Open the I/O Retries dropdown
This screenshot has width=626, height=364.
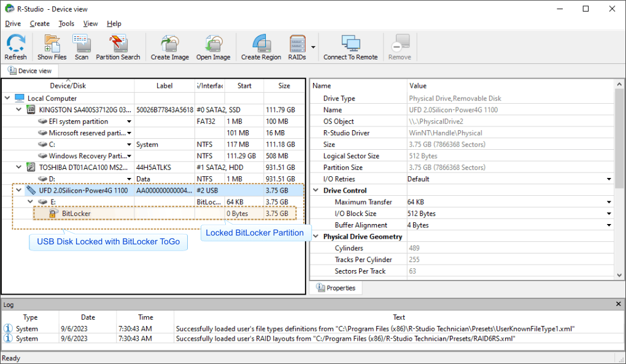(x=609, y=179)
